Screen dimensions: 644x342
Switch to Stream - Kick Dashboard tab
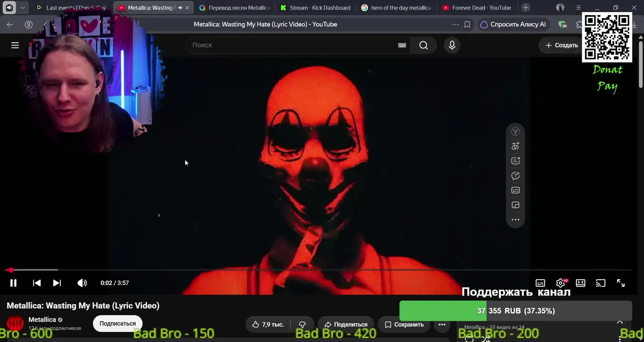[315, 8]
